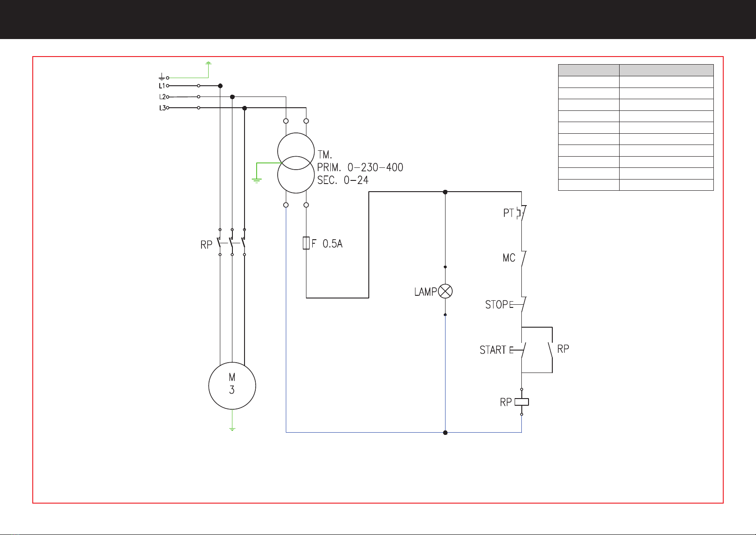Click the PRIM. 0-230-400 text
756x535 pixels.
point(360,167)
